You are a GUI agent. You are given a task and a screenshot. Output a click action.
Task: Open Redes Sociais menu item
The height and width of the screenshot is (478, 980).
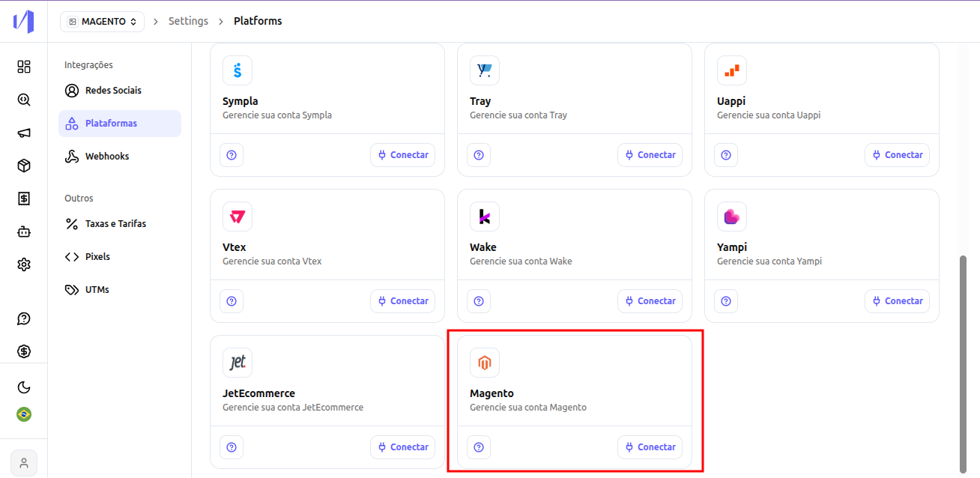point(120,91)
